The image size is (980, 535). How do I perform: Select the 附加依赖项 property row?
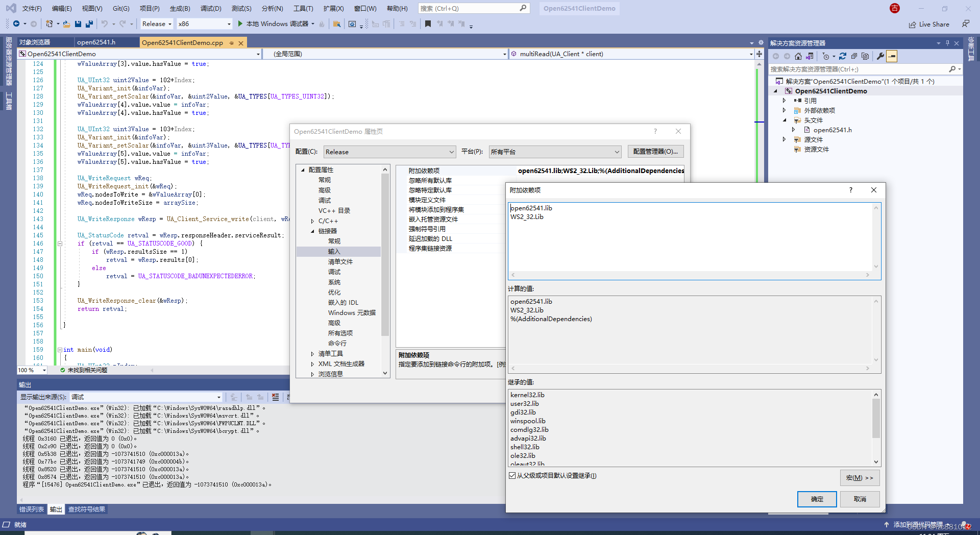(x=540, y=171)
